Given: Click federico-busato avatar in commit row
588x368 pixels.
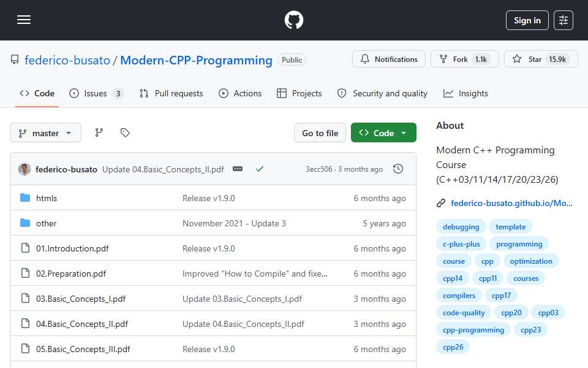Looking at the screenshot, I should pyautogui.click(x=24, y=169).
